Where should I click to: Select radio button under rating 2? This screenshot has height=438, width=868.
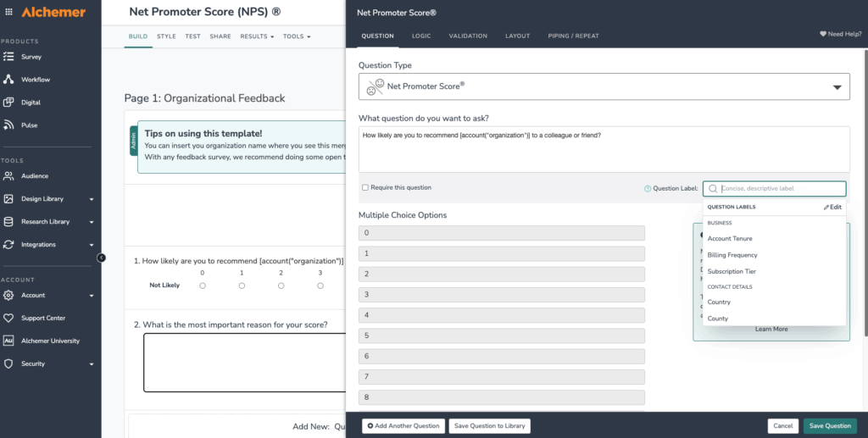[281, 286]
